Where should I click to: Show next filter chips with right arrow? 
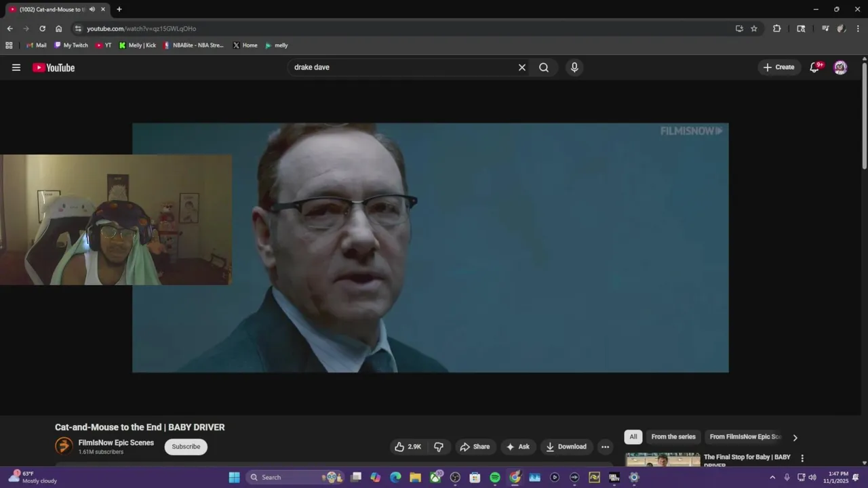pyautogui.click(x=795, y=437)
